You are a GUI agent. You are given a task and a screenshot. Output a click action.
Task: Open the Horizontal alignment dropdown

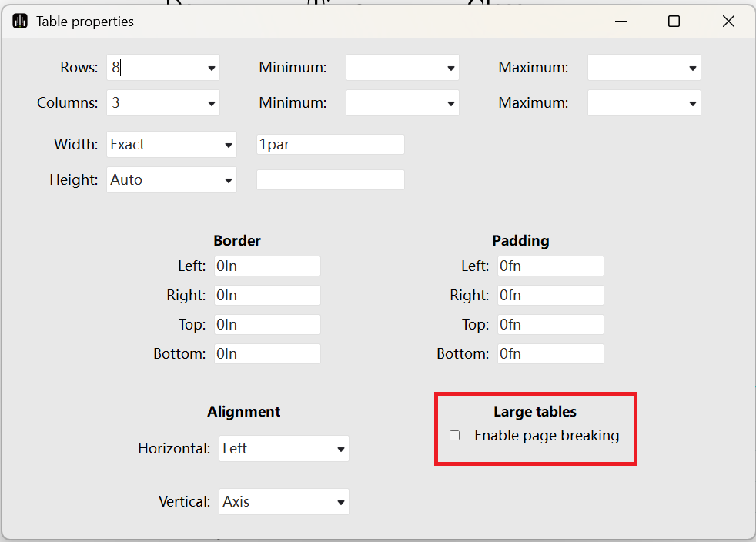(x=340, y=449)
